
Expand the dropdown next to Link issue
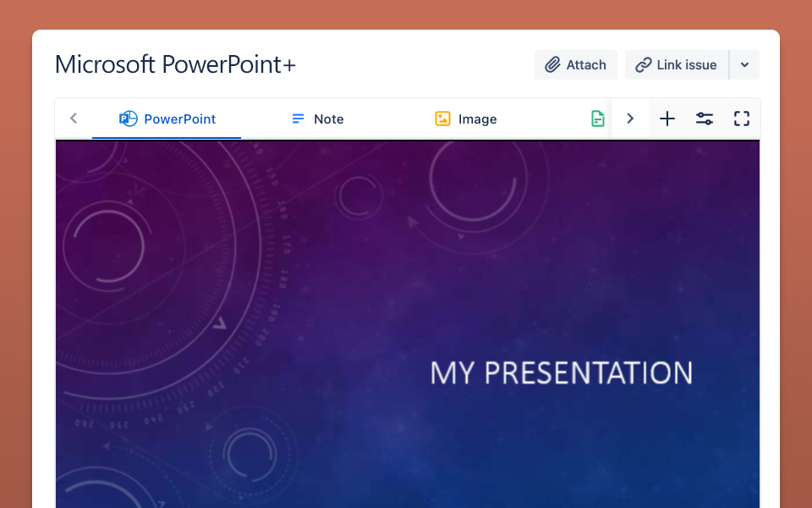click(x=744, y=65)
